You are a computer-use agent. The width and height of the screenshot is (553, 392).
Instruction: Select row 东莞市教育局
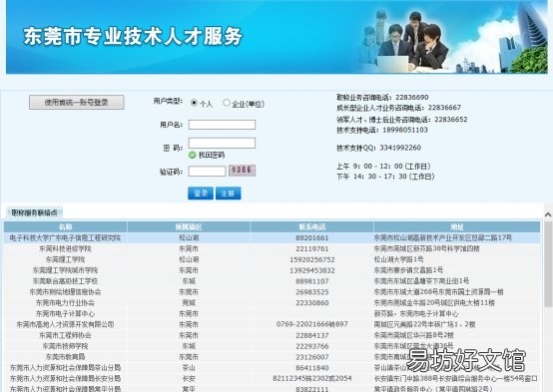coord(272,357)
